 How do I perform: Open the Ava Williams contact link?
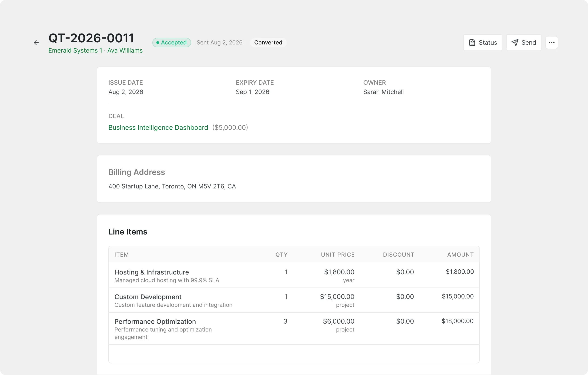point(125,50)
